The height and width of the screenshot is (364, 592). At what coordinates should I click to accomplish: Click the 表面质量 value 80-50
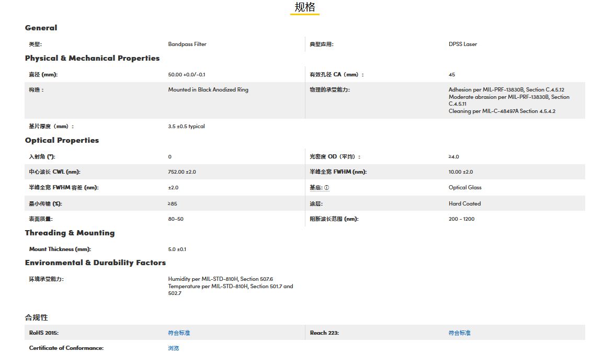point(176,219)
